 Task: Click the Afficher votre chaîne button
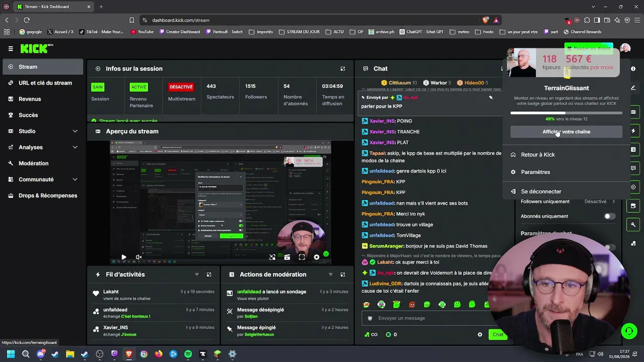pyautogui.click(x=567, y=132)
